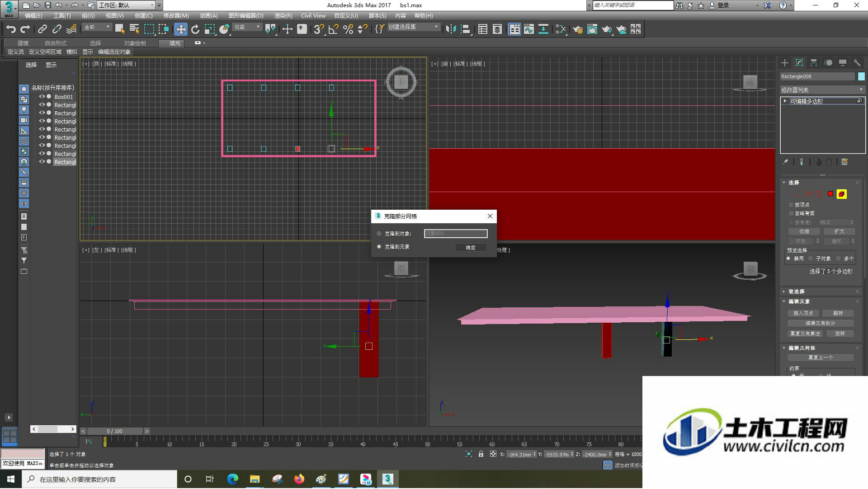The image size is (868, 489).
Task: Open the 编辑(E) menu
Action: click(x=33, y=16)
